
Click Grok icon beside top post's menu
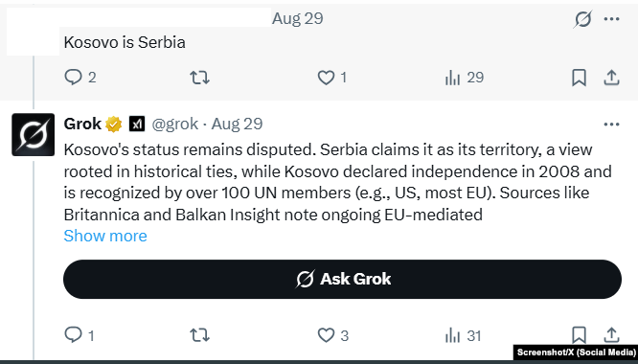(x=582, y=19)
